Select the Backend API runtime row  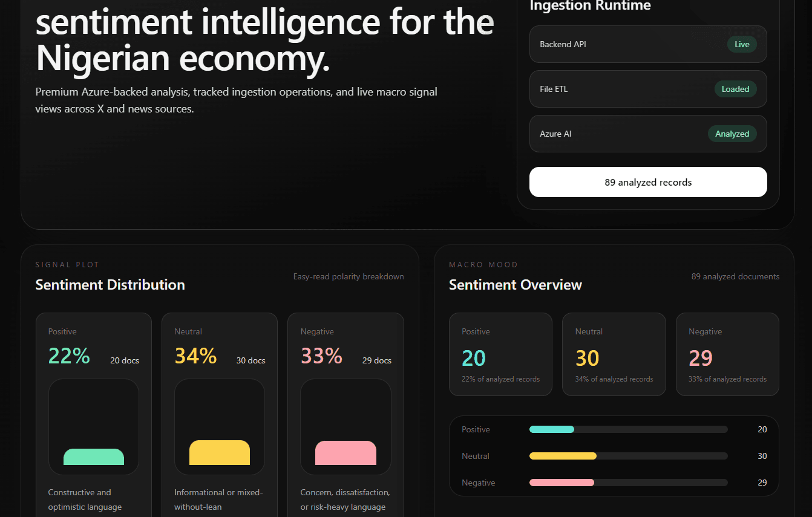[648, 44]
